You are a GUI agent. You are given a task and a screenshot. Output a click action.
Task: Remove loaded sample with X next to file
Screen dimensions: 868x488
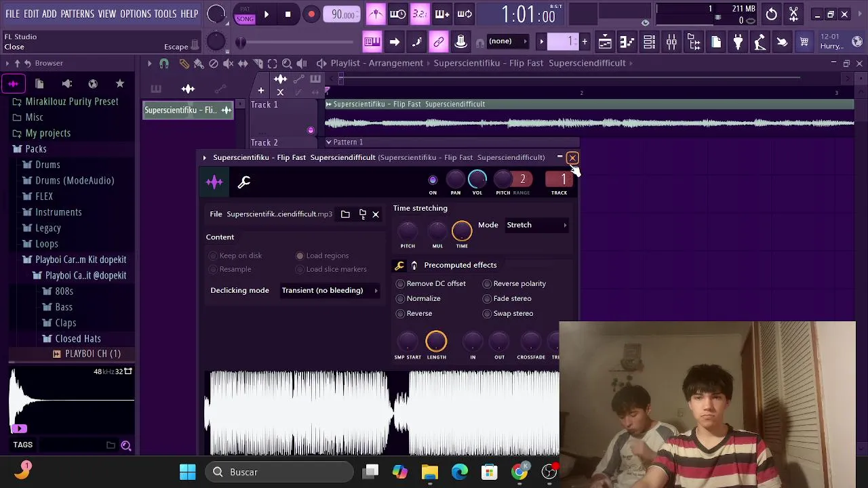pyautogui.click(x=376, y=214)
